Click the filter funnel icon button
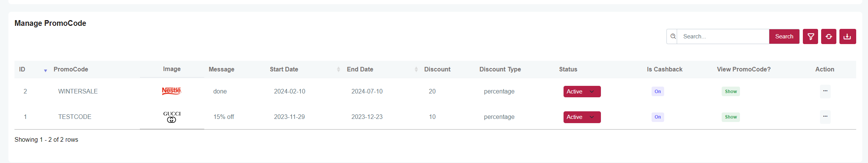This screenshot has height=163, width=868. coord(810,36)
